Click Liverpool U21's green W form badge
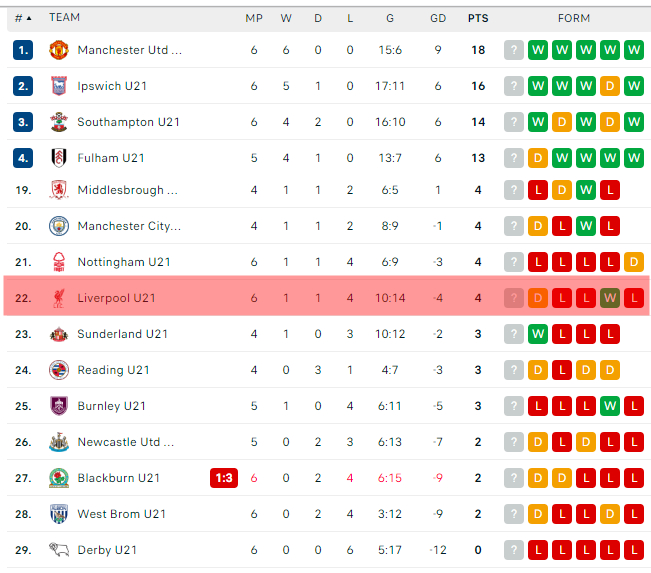The height and width of the screenshot is (573, 651). coord(610,298)
